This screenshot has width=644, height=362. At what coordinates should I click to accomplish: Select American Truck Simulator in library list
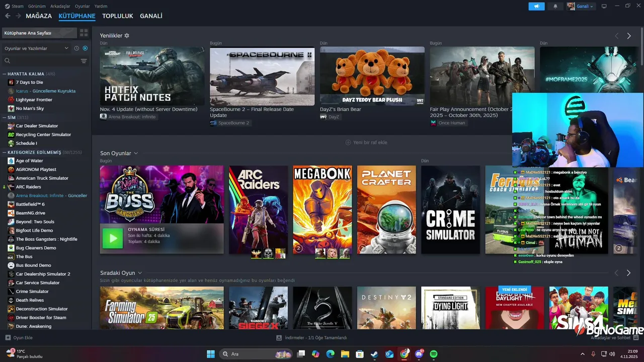click(42, 178)
